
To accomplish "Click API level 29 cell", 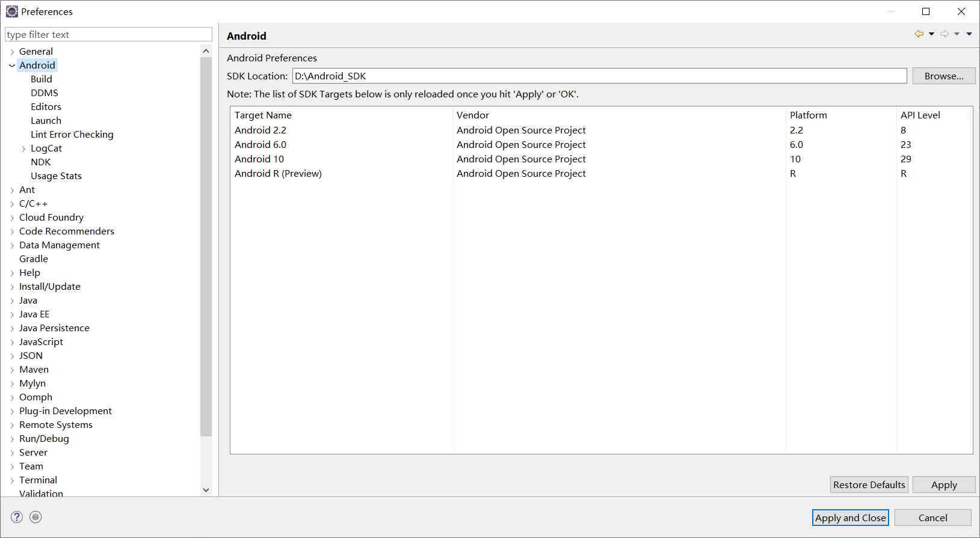I will (x=905, y=159).
